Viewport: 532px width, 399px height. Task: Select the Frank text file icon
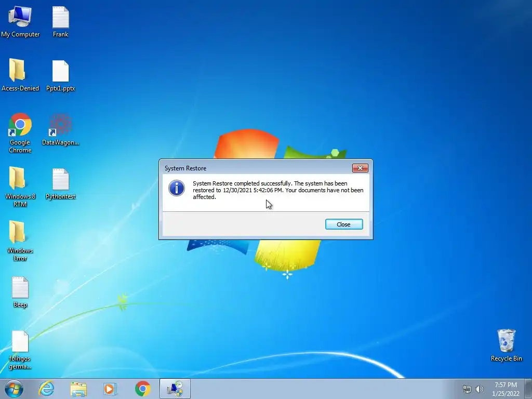point(60,22)
